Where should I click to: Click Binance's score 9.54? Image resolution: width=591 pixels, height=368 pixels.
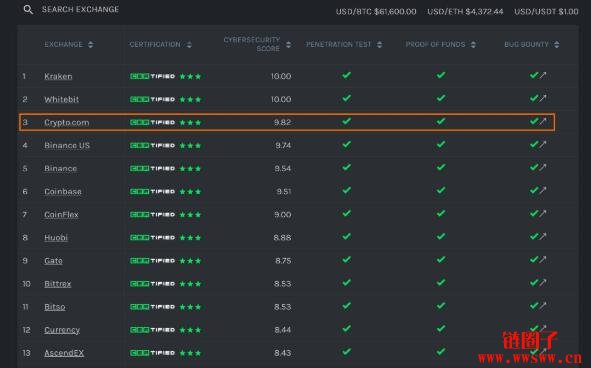point(283,169)
